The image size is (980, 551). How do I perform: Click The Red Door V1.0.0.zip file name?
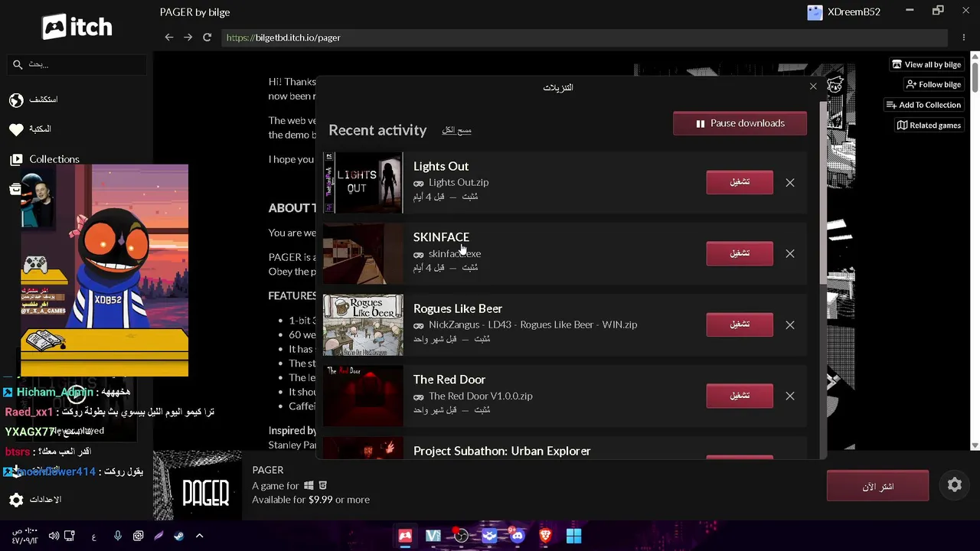481,396
